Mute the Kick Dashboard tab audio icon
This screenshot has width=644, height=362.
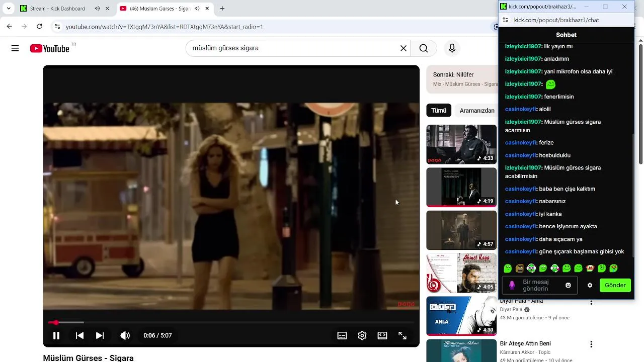[97, 9]
